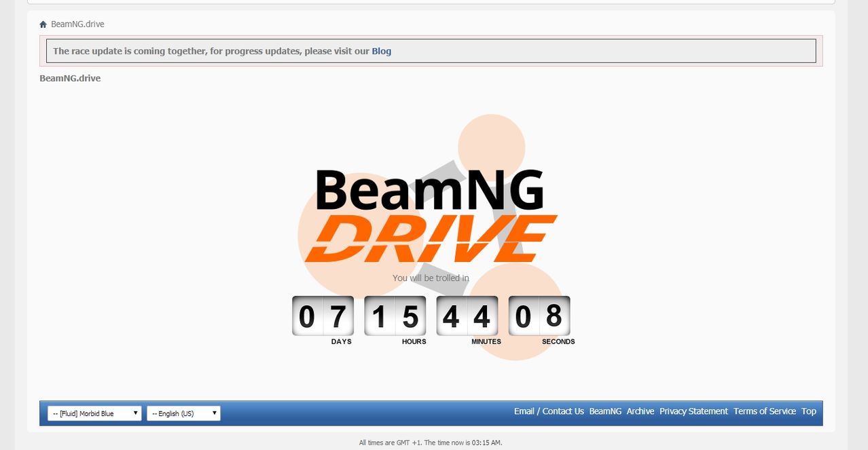Viewport: 868px width, 450px height.
Task: Click the race update announcement text
Action: 222,51
